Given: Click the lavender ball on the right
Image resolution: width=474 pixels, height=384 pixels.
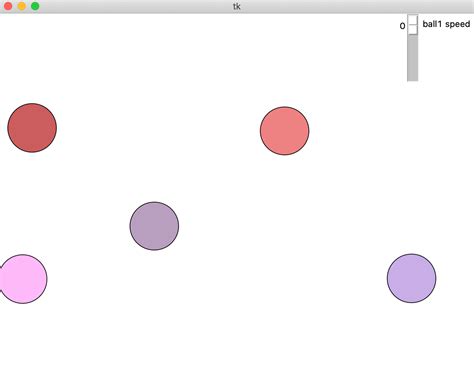Looking at the screenshot, I should (411, 278).
